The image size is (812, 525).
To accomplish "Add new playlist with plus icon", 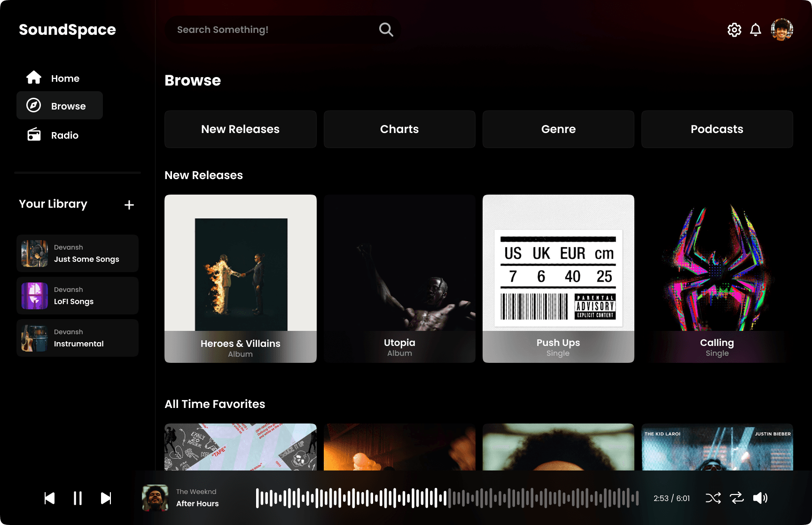I will [x=129, y=205].
